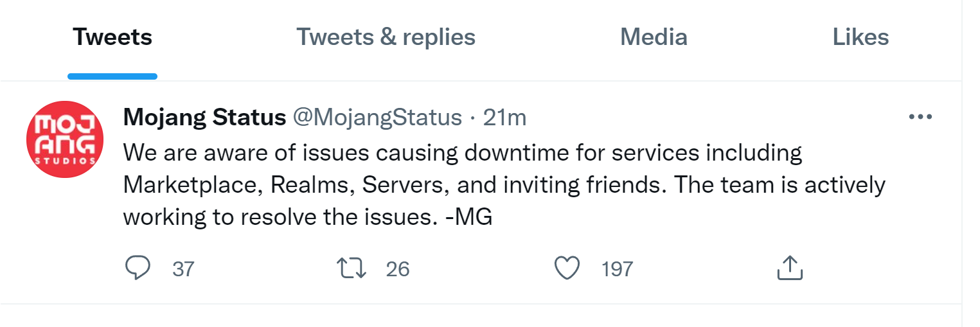Click the Mojang Status display name
Viewport: 980px width, 327px height.
[x=204, y=118]
